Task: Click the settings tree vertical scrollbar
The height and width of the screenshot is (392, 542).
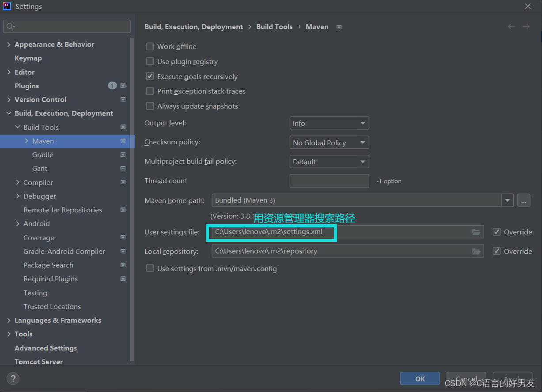Action: (x=132, y=199)
